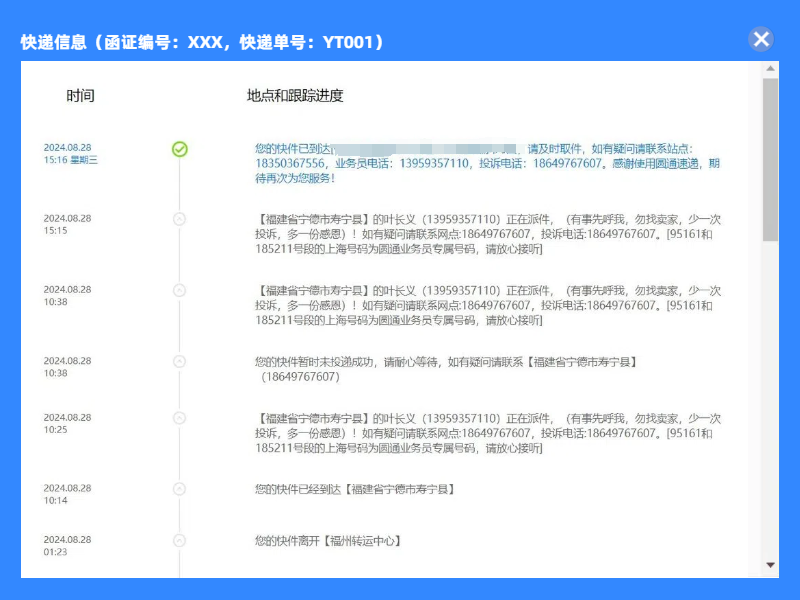Click the 正在派件 message in the 10:38 row
Image resolution: width=800 pixels, height=600 pixels.
click(x=488, y=306)
